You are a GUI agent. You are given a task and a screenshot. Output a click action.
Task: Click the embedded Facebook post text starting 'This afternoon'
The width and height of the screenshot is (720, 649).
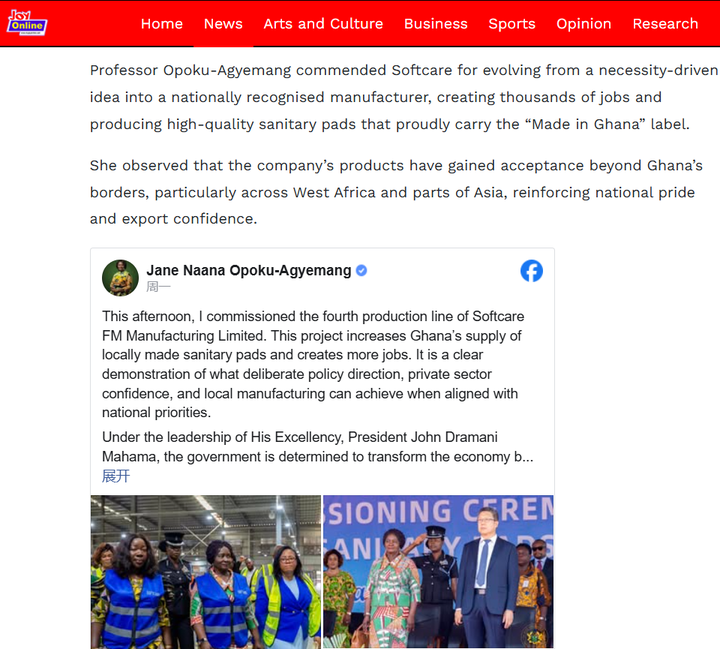[x=313, y=364]
